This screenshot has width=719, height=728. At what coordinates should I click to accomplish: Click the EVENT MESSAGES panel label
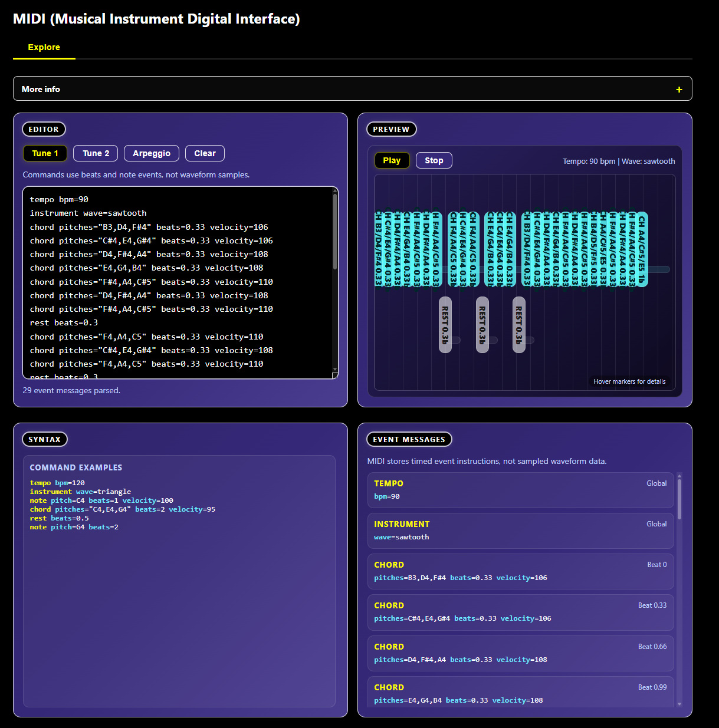pyautogui.click(x=409, y=439)
